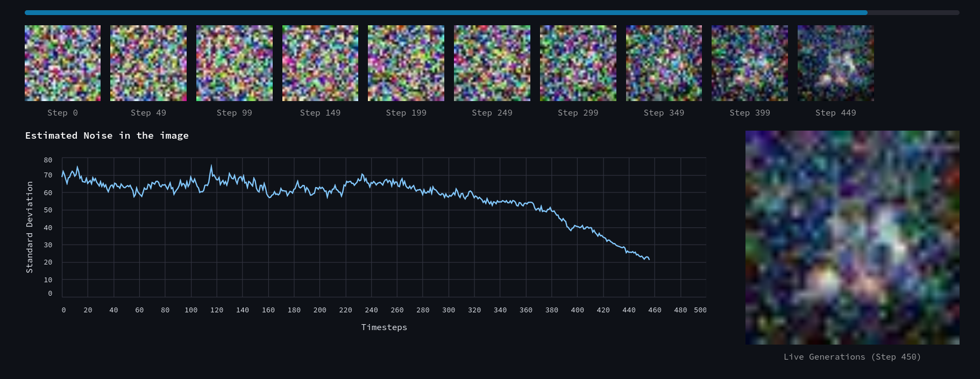Click the Step 0 noise thumbnail

[62, 63]
